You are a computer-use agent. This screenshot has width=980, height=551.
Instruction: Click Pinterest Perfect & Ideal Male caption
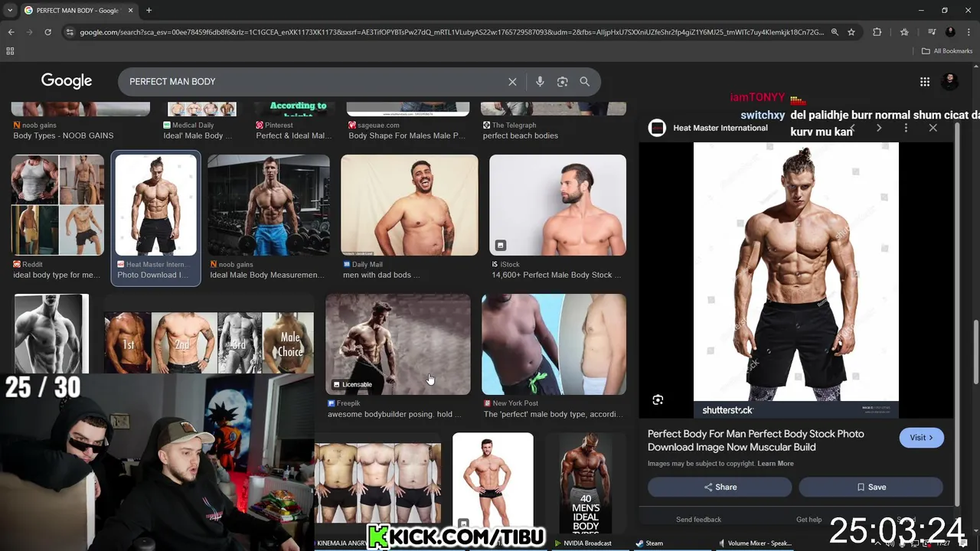click(x=294, y=135)
